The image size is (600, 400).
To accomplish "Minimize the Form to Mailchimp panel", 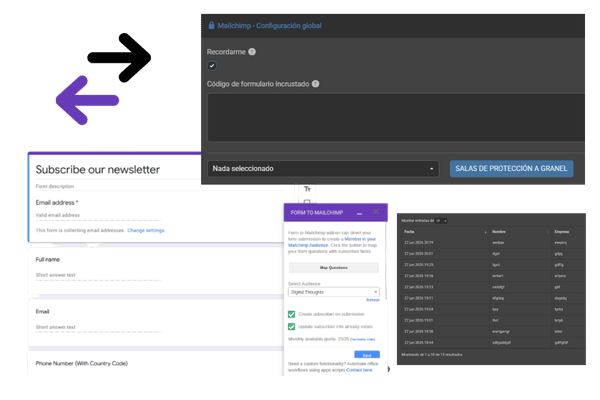I will pos(359,213).
